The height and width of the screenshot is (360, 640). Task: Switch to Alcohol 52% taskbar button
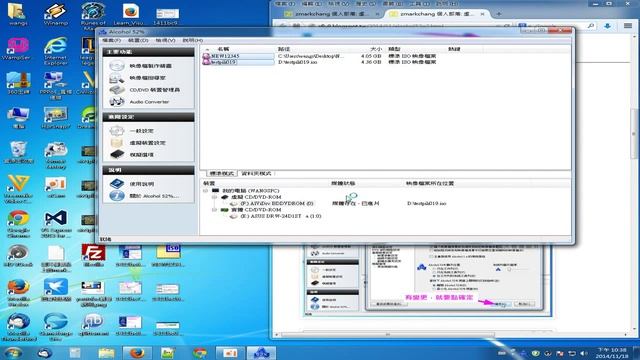[x=261, y=353]
